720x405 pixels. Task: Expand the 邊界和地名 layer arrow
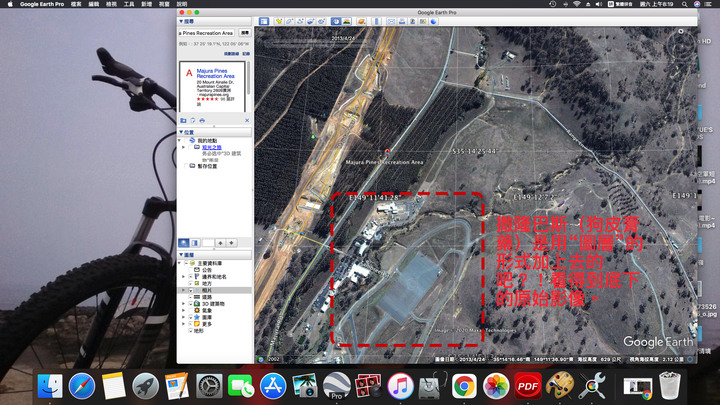(x=183, y=276)
